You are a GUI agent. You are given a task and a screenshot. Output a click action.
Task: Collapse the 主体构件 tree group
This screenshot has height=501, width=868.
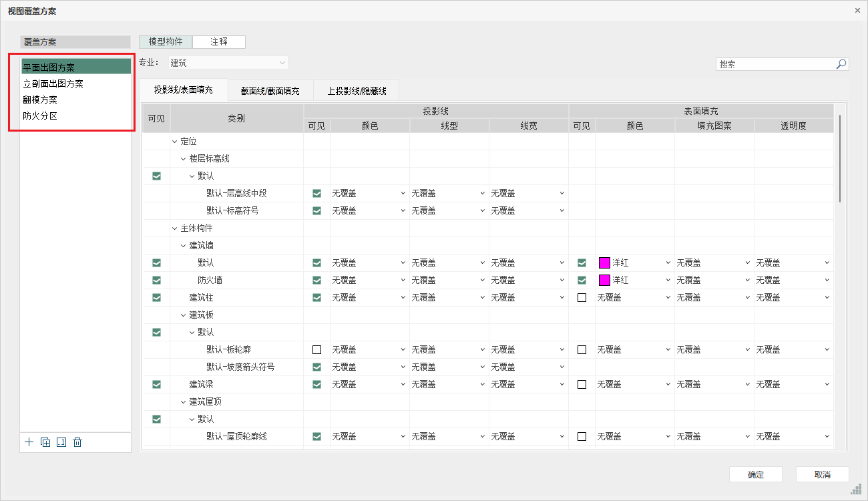175,228
